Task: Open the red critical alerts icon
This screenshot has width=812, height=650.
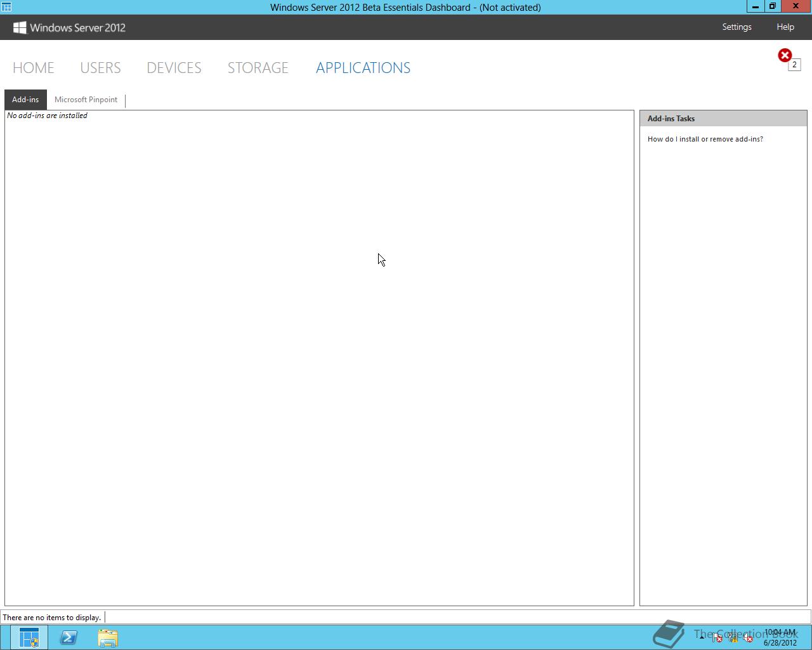Action: [x=785, y=55]
